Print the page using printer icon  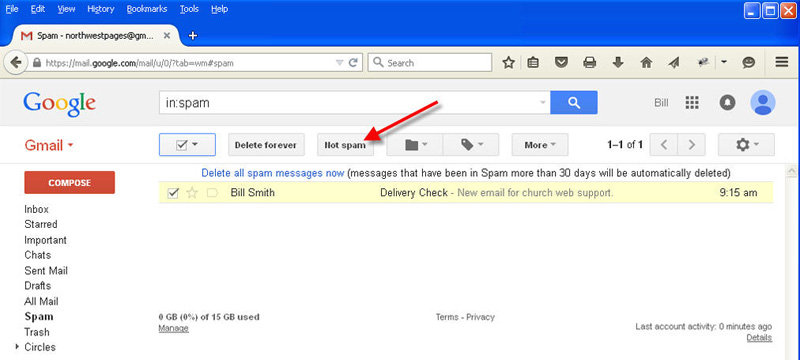[x=590, y=63]
